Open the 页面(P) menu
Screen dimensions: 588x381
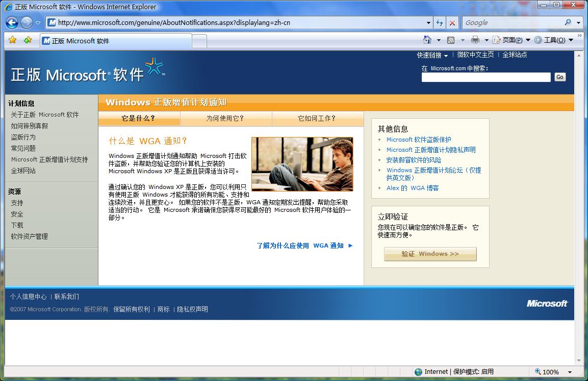point(512,40)
